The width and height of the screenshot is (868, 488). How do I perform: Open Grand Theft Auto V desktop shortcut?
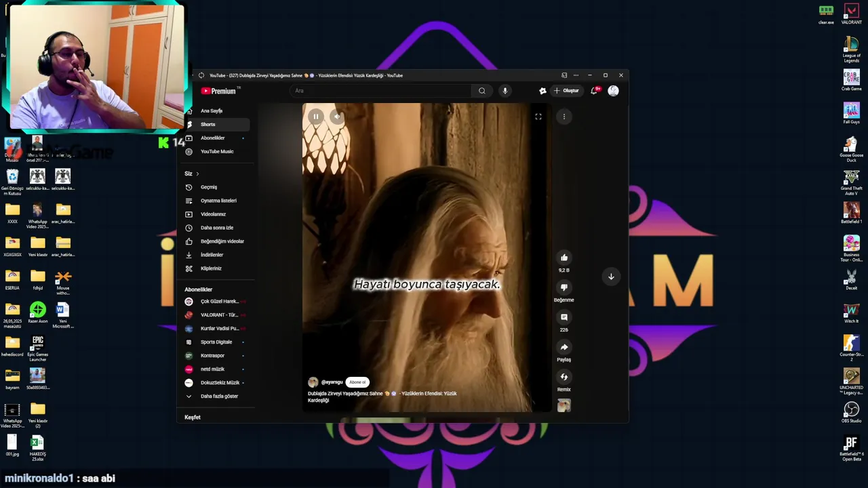pos(851,182)
